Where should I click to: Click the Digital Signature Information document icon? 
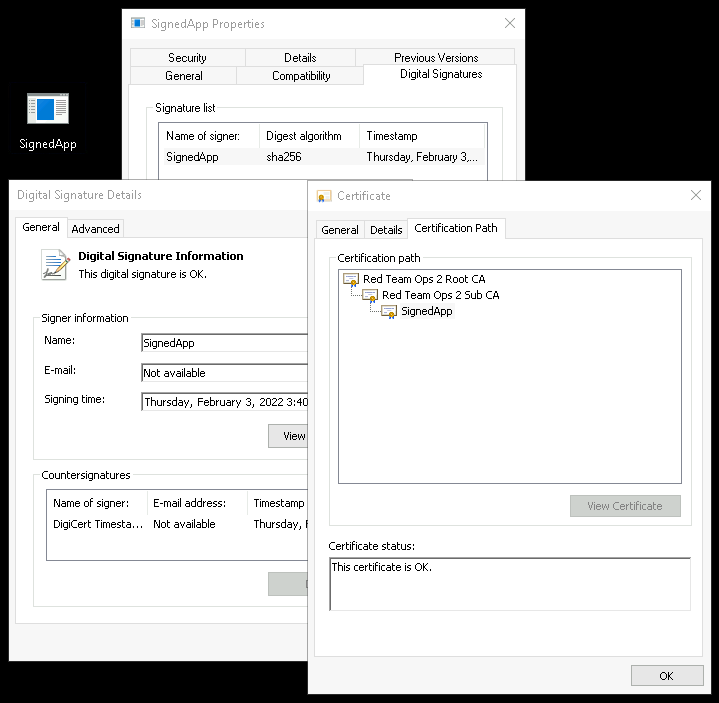click(55, 264)
